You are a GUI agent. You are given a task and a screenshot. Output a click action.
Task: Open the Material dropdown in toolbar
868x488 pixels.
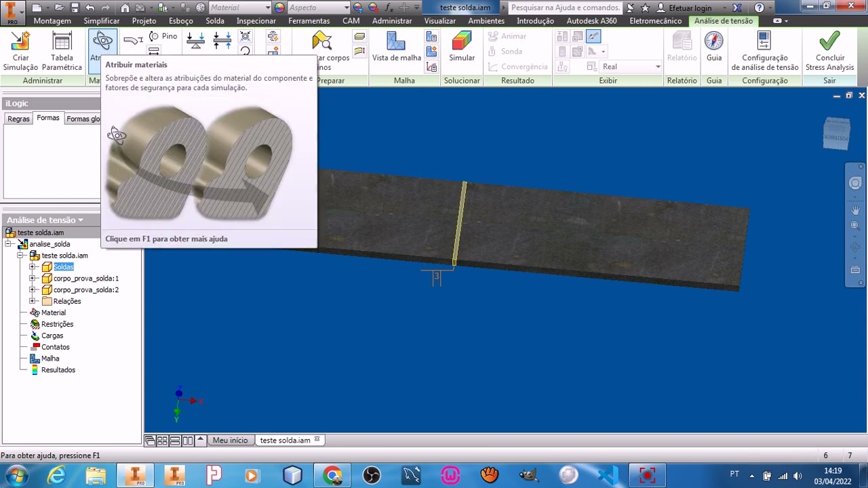[239, 7]
